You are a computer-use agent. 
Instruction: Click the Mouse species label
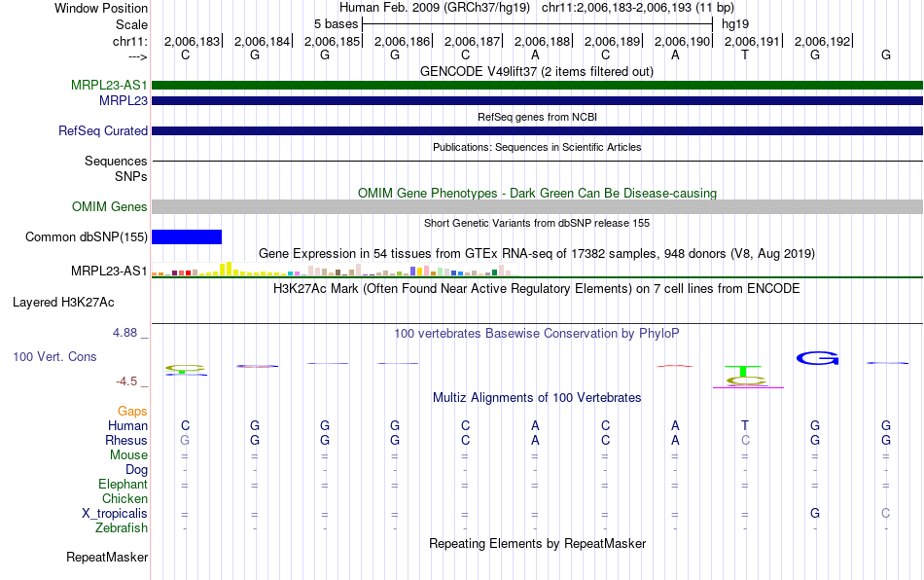(x=128, y=455)
